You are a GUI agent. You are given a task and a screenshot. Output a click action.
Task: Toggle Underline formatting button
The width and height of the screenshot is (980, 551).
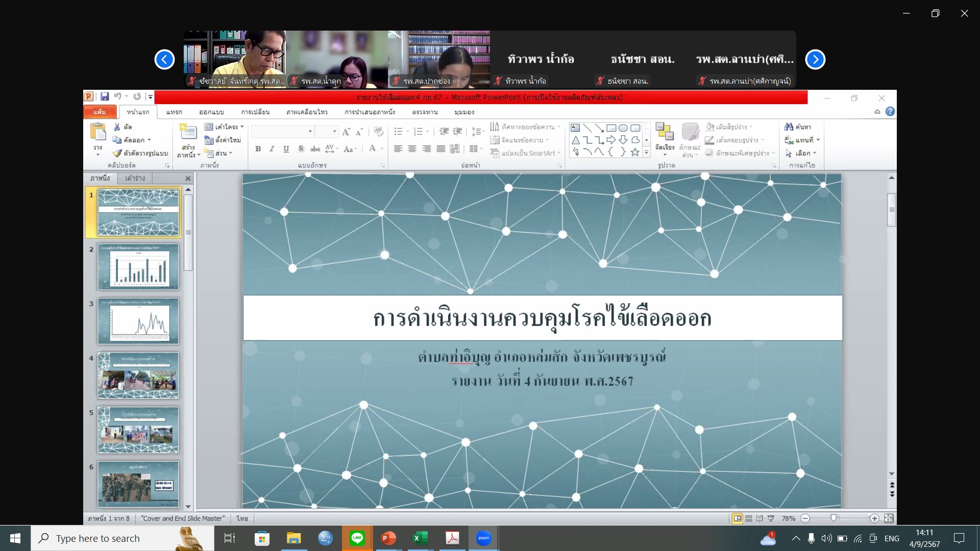(x=286, y=149)
